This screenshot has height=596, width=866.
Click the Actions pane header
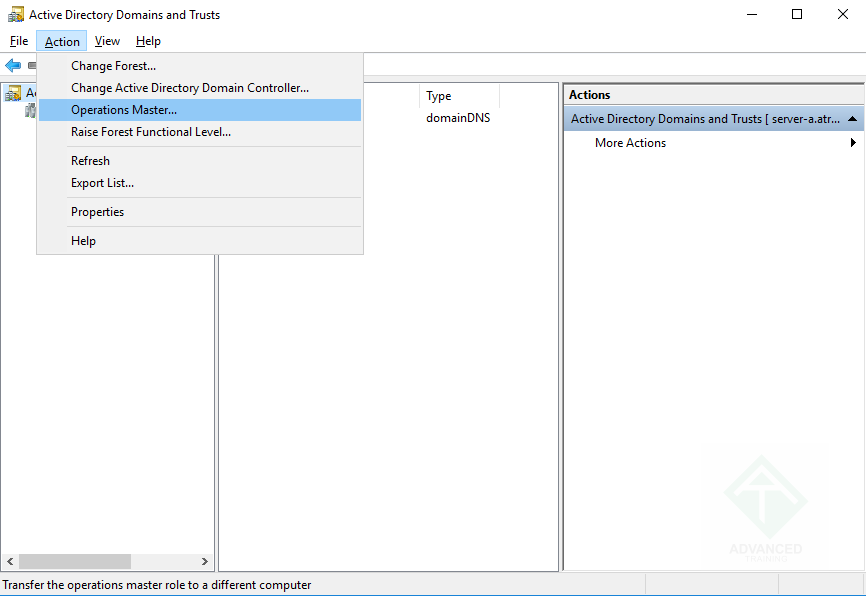(x=714, y=95)
